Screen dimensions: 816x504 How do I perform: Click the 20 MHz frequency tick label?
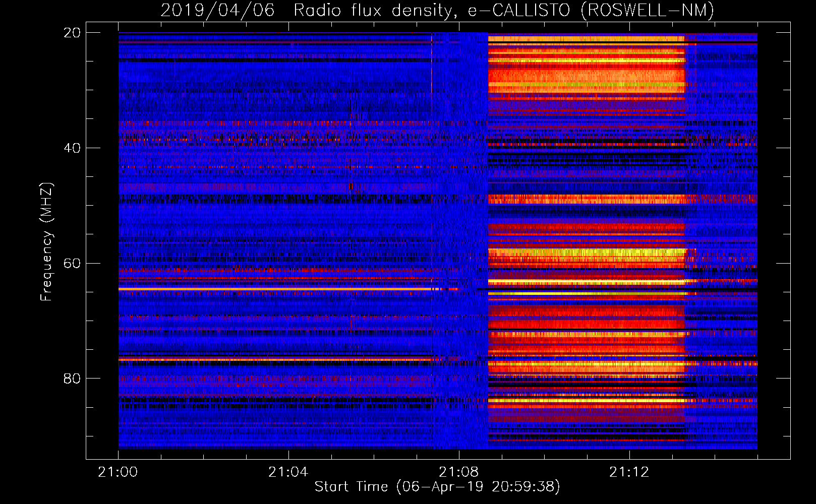tap(72, 33)
